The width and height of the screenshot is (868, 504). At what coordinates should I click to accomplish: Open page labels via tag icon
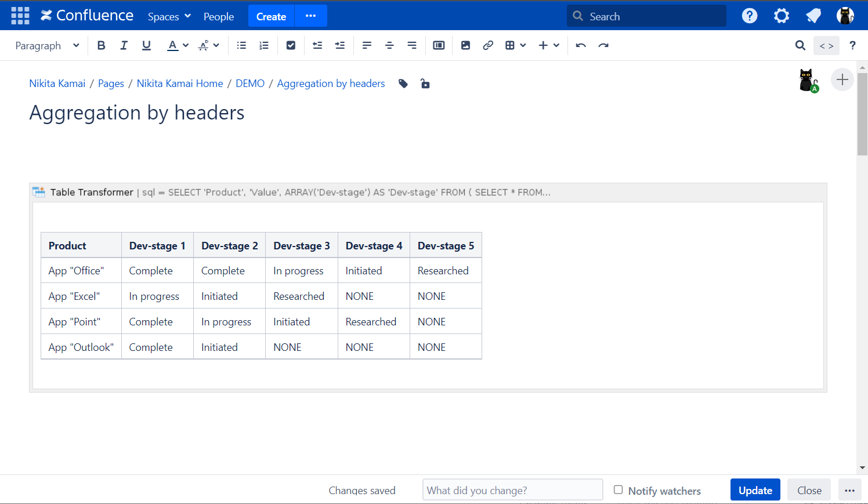point(403,84)
